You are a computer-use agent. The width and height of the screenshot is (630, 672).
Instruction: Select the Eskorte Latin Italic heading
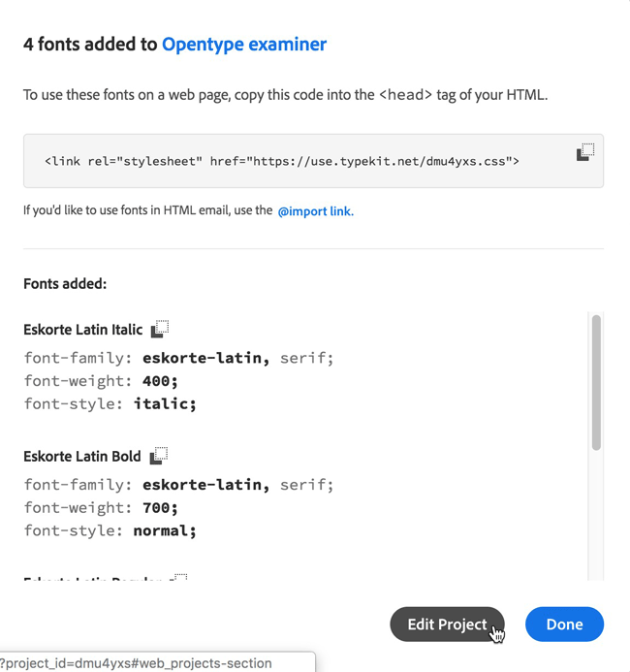tap(83, 329)
